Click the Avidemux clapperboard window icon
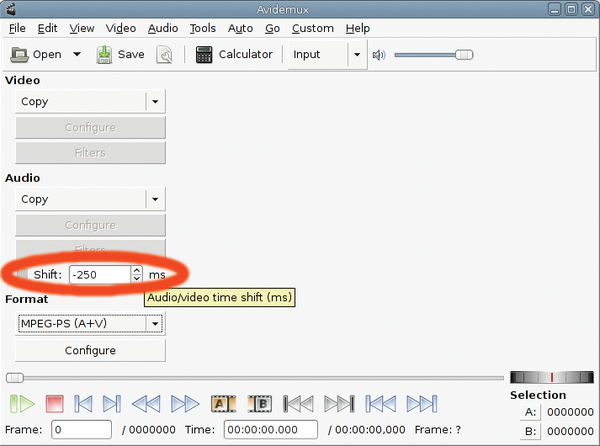Viewport: 600px width, 446px height. 11,9
